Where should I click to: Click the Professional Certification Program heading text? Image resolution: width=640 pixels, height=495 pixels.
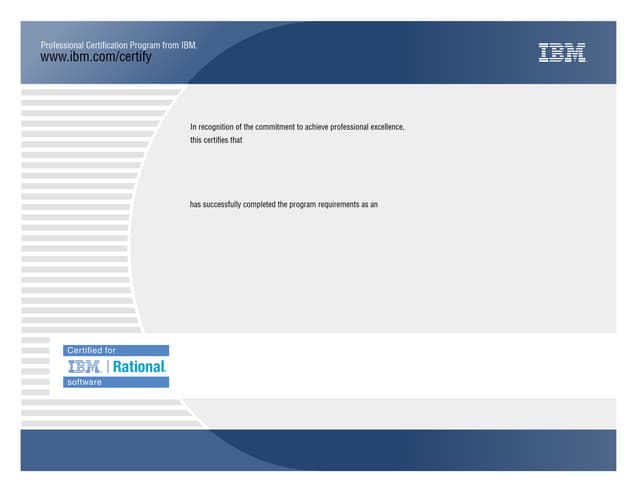click(x=118, y=45)
